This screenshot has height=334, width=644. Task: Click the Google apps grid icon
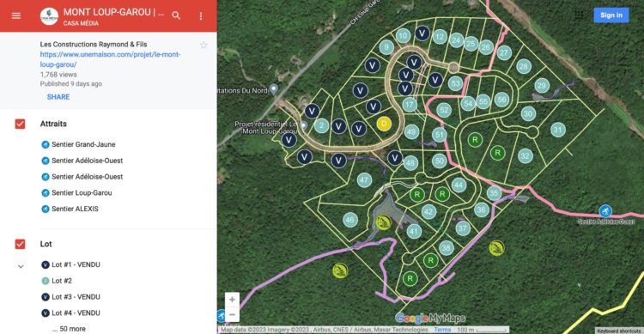579,15
